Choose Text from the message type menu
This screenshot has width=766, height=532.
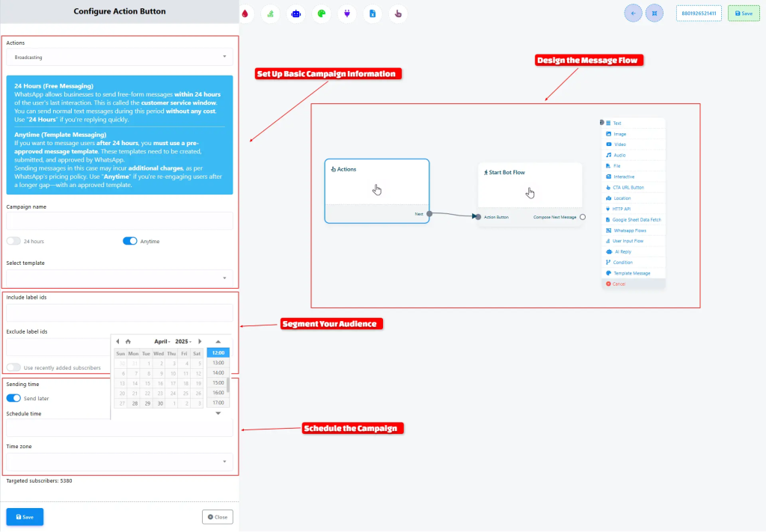[x=634, y=123]
